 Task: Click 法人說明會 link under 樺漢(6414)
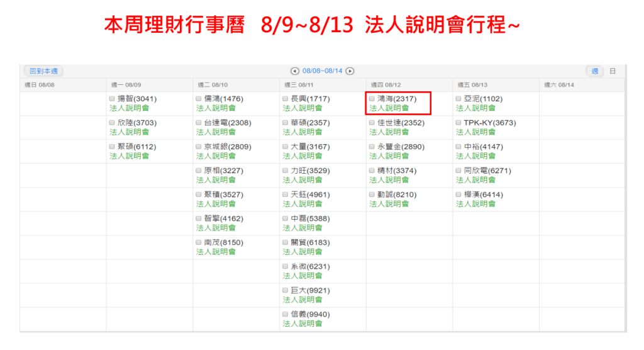coord(475,204)
